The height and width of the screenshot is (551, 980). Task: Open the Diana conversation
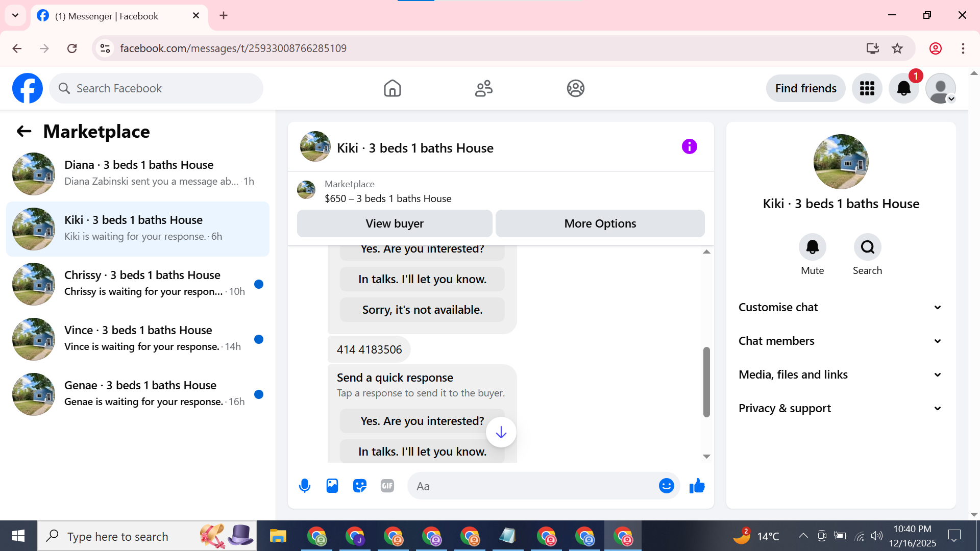138,173
